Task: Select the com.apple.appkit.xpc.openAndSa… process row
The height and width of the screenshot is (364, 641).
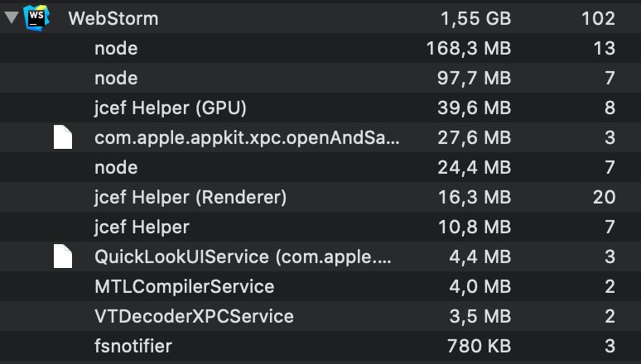Action: tap(320, 137)
